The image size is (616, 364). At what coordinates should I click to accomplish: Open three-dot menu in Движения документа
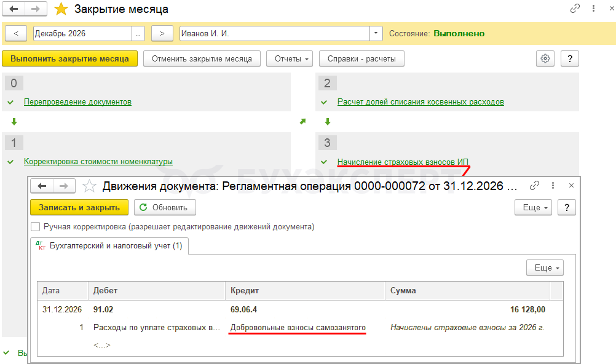[x=553, y=186]
